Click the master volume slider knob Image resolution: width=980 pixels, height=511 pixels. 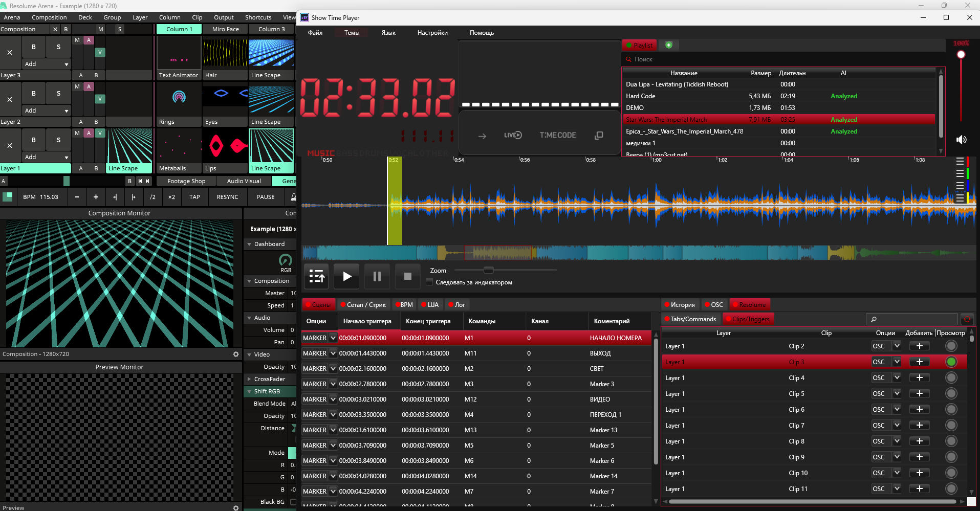(x=961, y=55)
